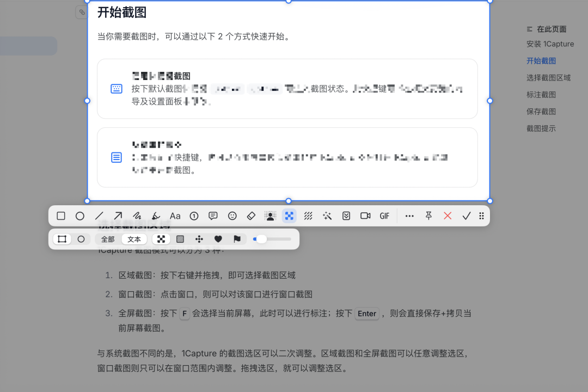
Task: Jump to 截图提示 section
Action: point(541,128)
